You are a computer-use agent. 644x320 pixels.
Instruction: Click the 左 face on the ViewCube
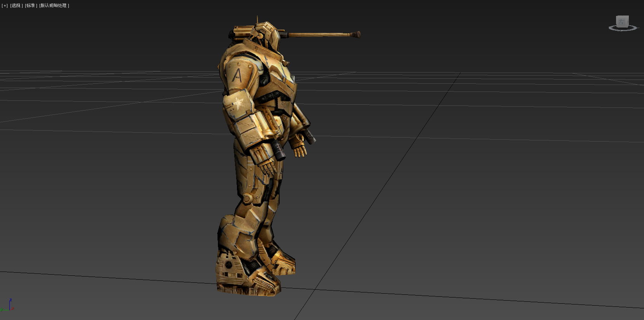click(621, 22)
